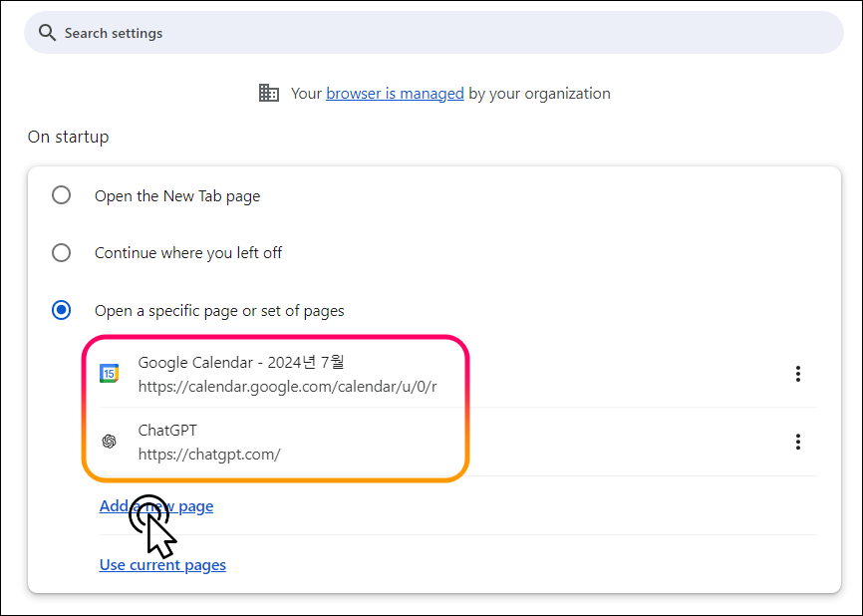Focus the Search settings input field
Viewport: 863px width, 616px height.
pyautogui.click(x=433, y=33)
